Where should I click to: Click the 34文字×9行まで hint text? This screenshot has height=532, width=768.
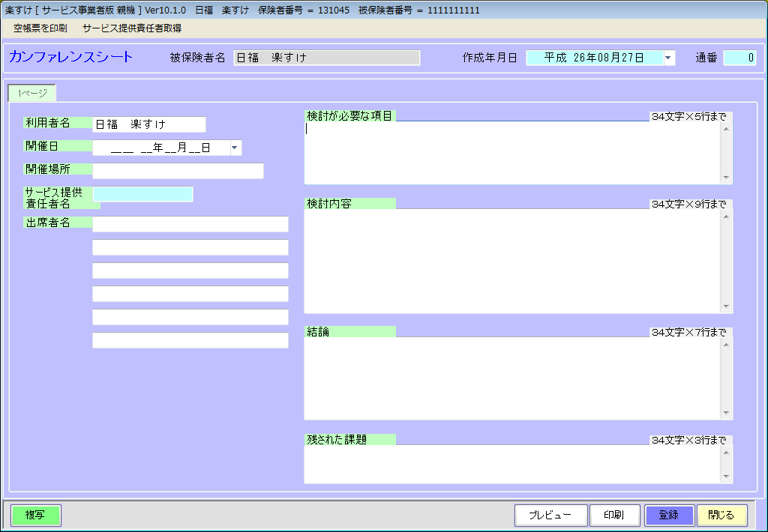[x=689, y=204]
